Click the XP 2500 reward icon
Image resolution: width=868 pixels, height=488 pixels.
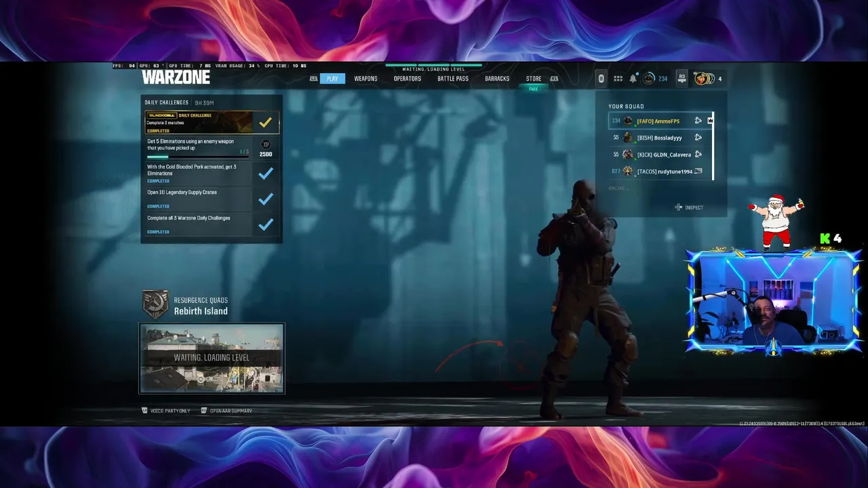coord(266,148)
